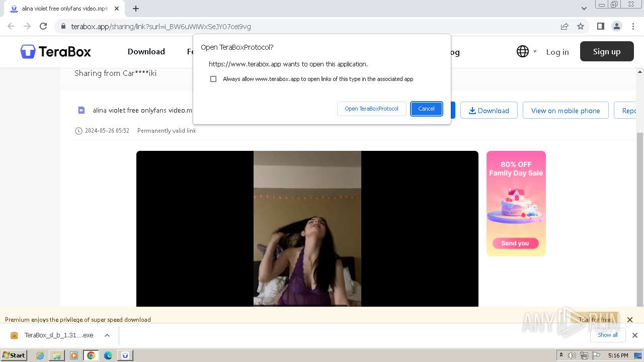Close the downloads bar
644x362 pixels.
pyautogui.click(x=634, y=335)
